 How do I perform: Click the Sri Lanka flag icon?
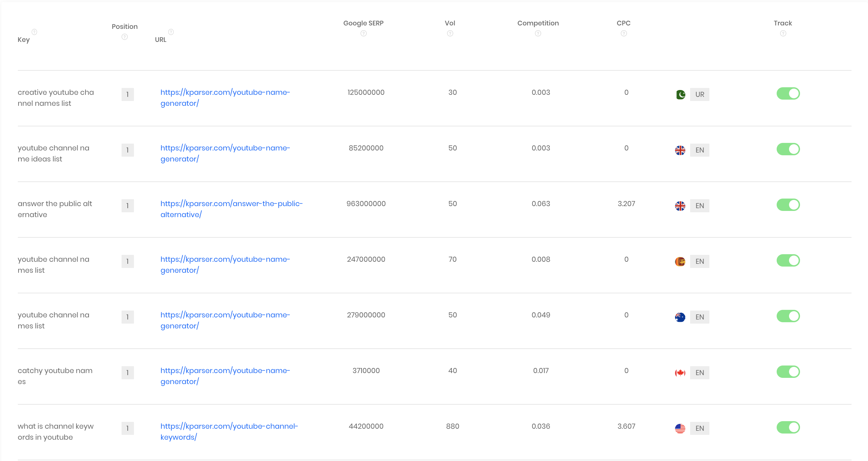(x=680, y=261)
